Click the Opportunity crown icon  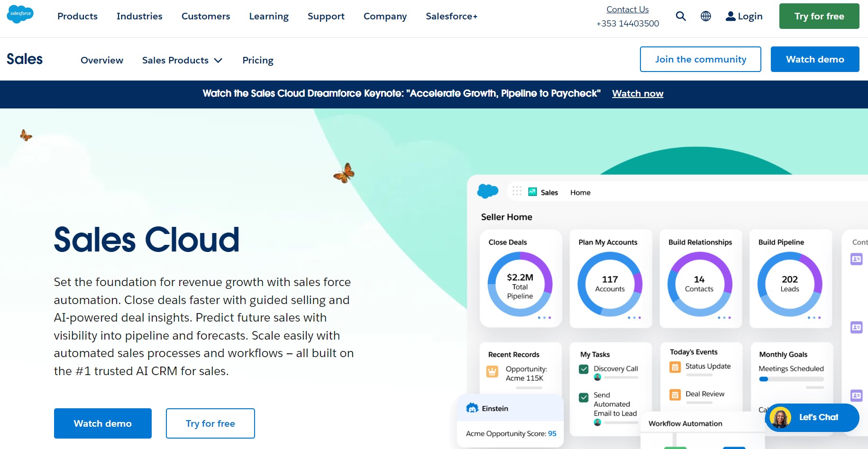(x=493, y=372)
